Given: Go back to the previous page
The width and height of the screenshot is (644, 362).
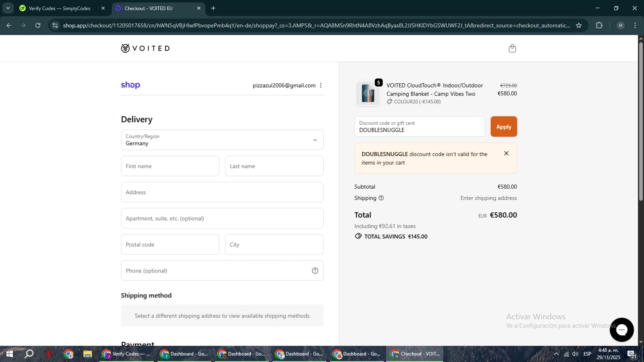Looking at the screenshot, I should click(9, 25).
